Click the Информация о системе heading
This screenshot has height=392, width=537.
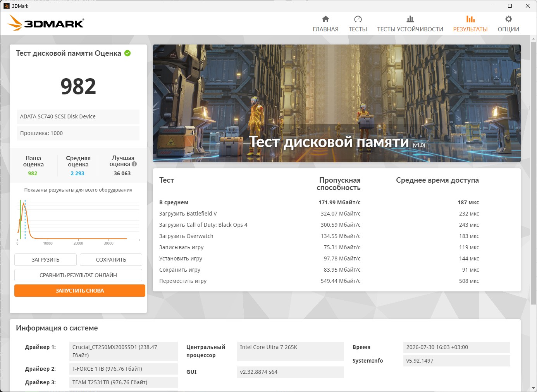(57, 328)
